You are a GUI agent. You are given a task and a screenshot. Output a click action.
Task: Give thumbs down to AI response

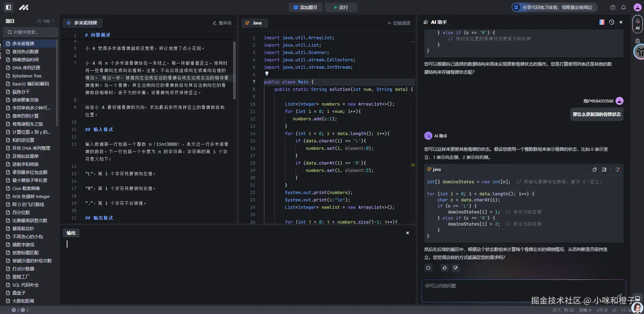click(x=455, y=268)
